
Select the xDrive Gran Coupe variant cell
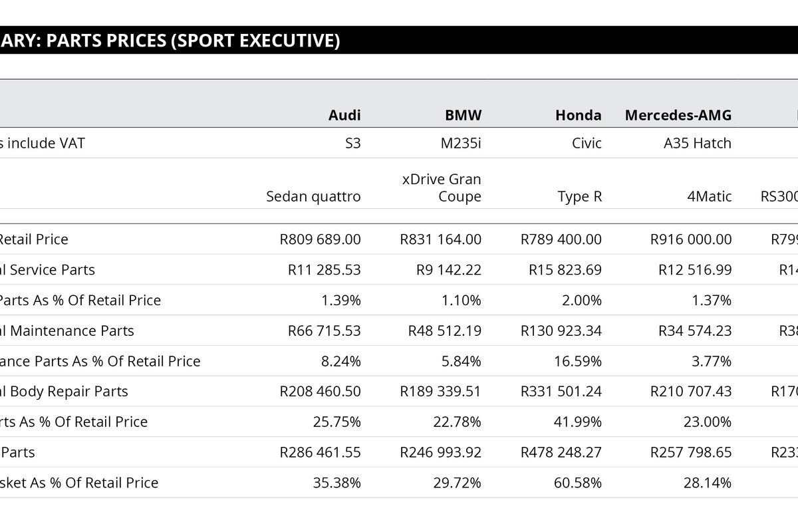click(442, 188)
